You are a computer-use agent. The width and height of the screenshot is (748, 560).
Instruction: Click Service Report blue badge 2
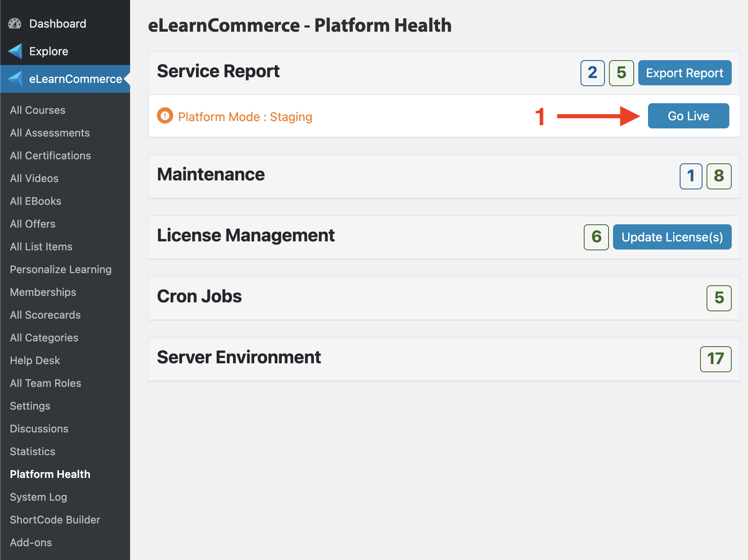click(593, 73)
